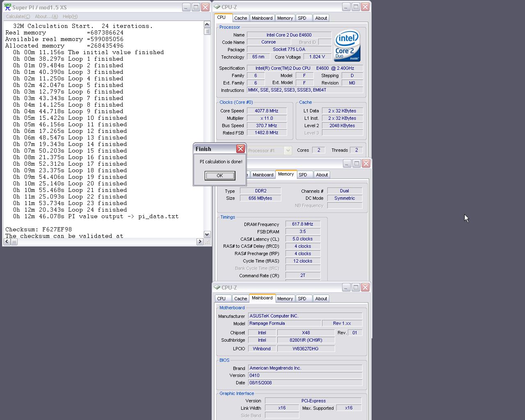Click the memory Type value DDR2
Viewport: 525px width, 420px height.
(260, 191)
